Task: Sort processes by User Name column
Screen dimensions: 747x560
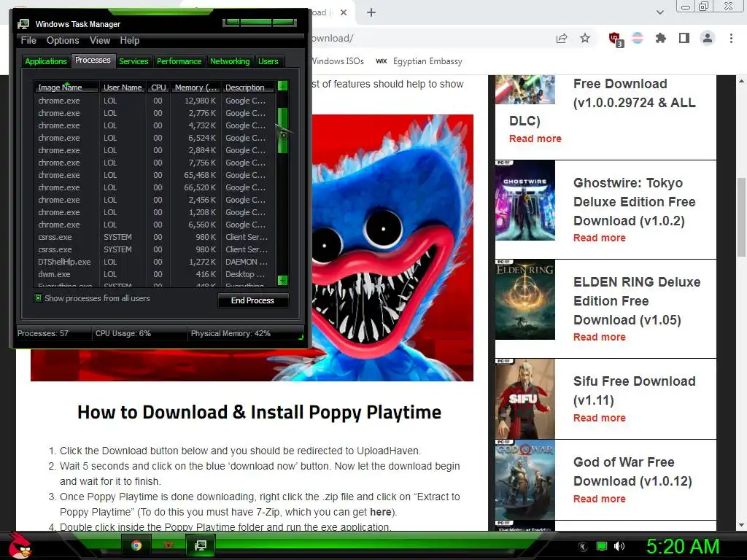Action: tap(123, 87)
